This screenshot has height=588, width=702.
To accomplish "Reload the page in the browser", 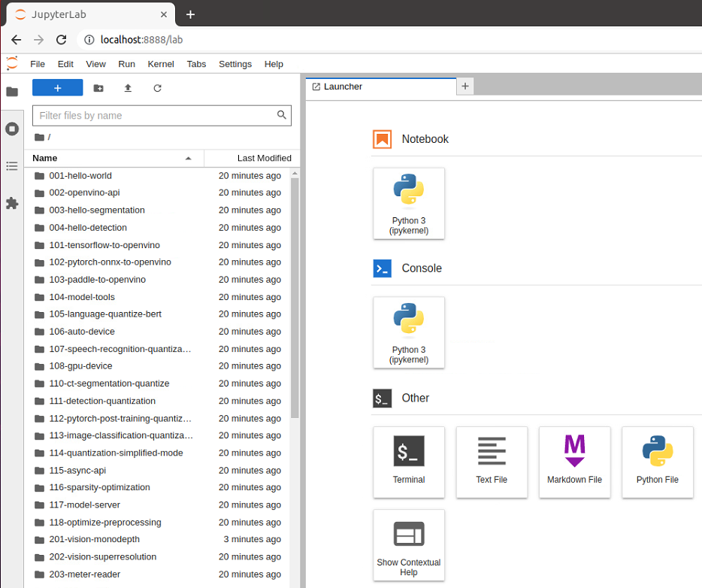I will [x=62, y=40].
